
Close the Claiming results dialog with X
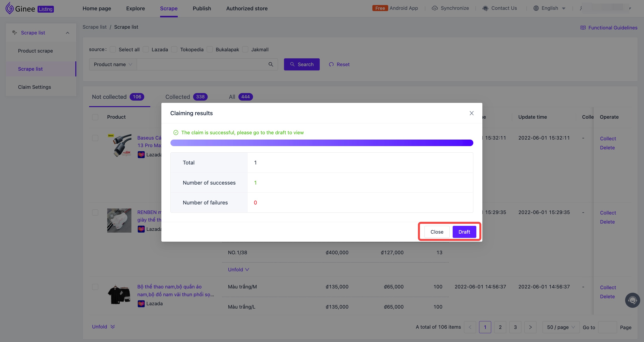coord(472,113)
